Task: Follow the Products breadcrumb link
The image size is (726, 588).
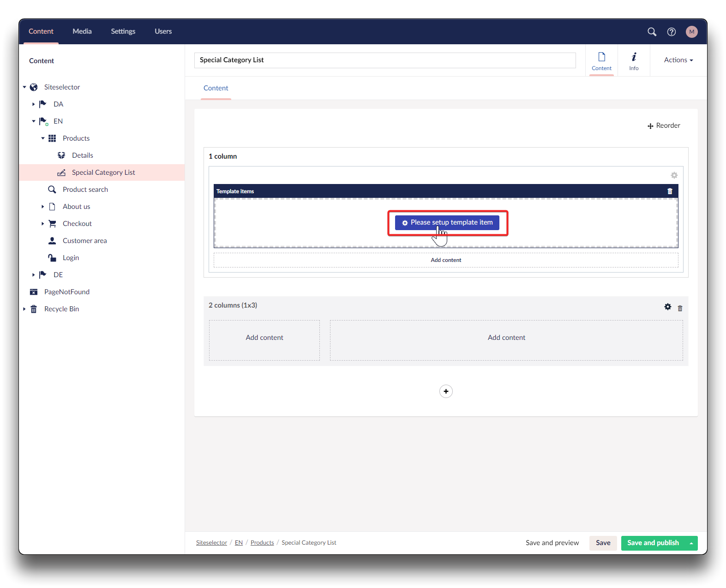Action: [262, 543]
